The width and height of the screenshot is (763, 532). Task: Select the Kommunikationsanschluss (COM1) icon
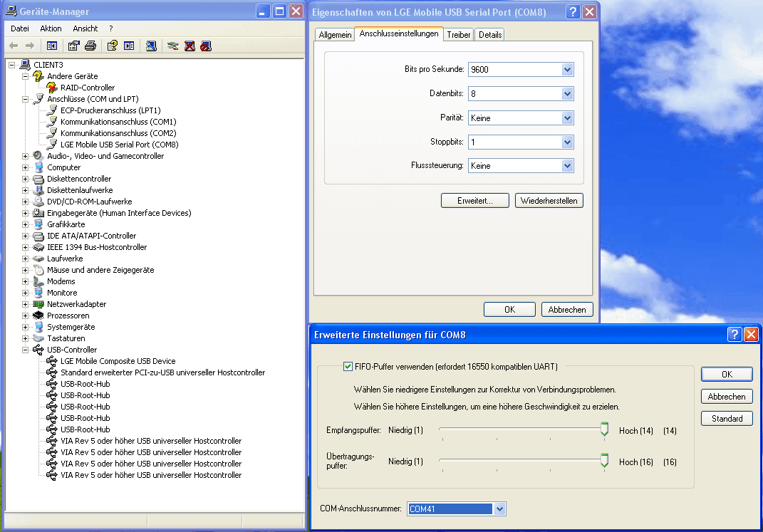click(x=52, y=122)
